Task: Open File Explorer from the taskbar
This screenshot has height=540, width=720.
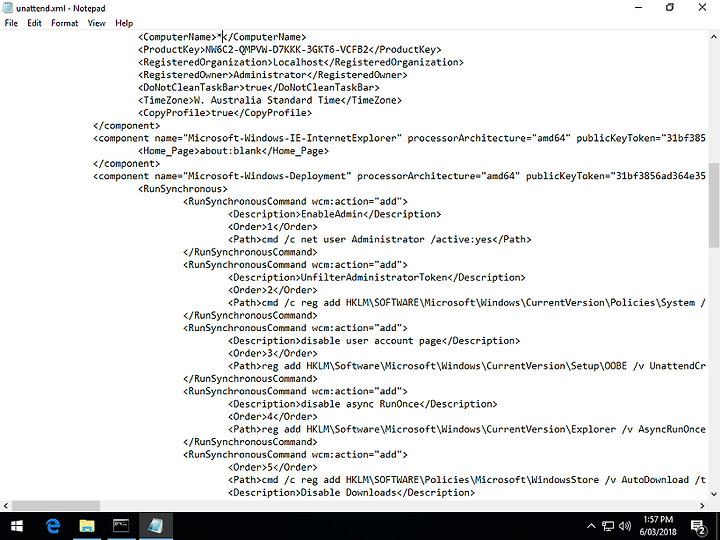Action: [87, 526]
